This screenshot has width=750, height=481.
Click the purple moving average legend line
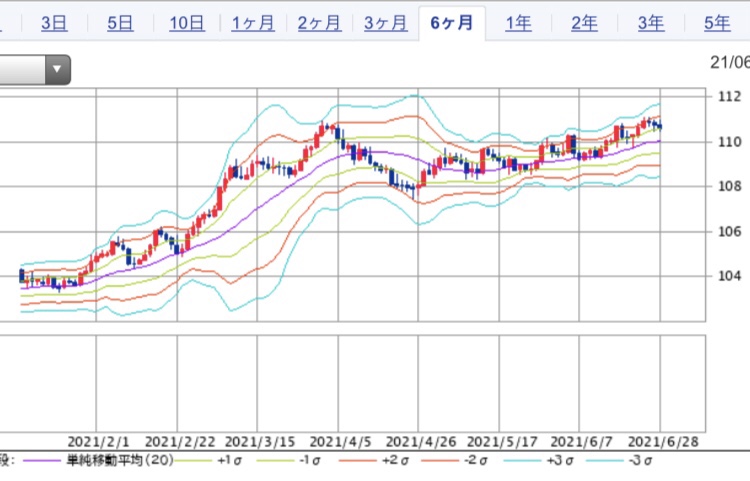coord(42,461)
